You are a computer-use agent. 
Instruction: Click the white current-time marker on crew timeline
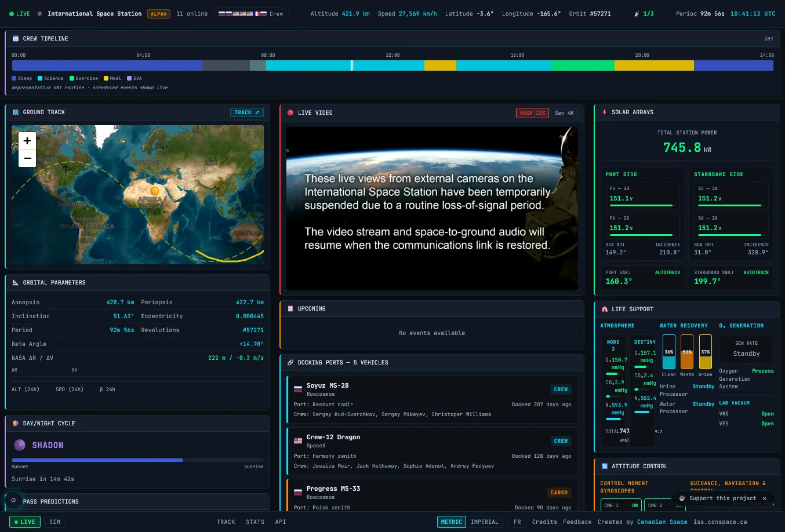tap(352, 65)
